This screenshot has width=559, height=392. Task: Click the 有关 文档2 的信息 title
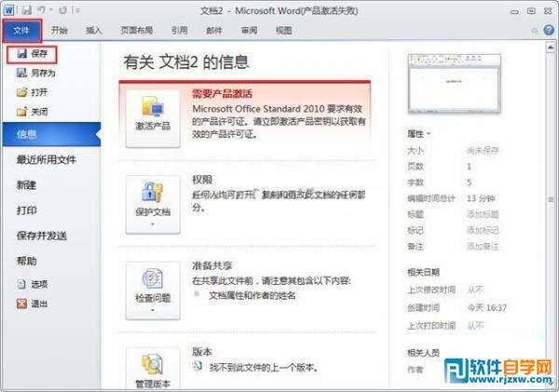pos(185,62)
